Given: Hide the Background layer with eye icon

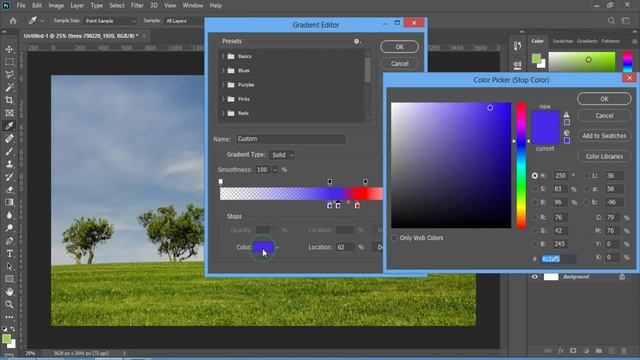Looking at the screenshot, I should (535, 277).
